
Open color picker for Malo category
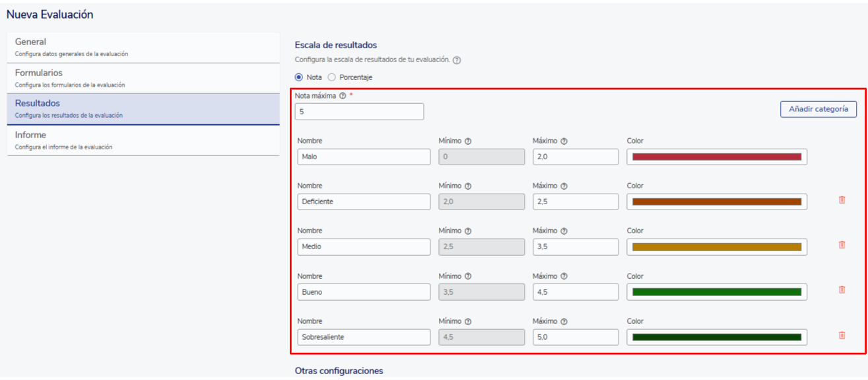click(x=716, y=157)
